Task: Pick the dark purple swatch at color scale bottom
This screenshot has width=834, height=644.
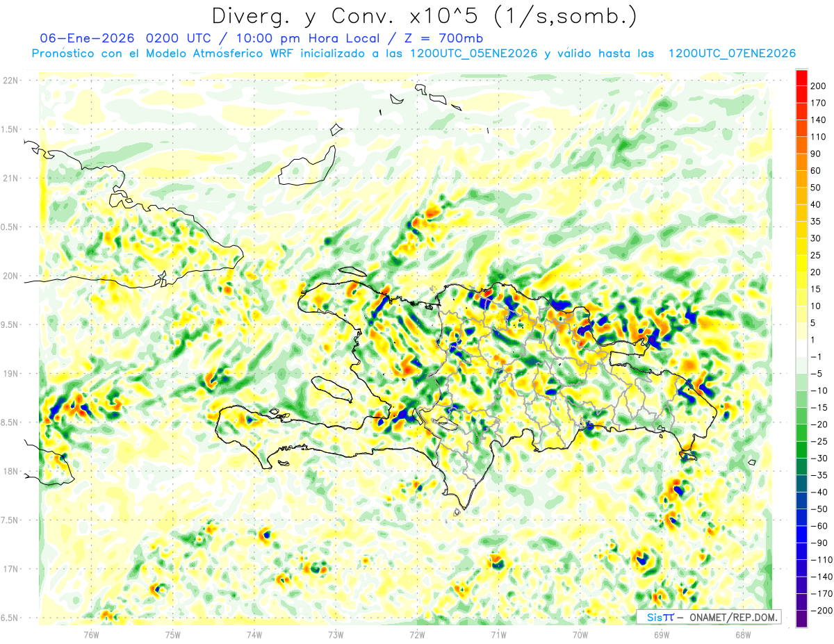Action: point(801,619)
